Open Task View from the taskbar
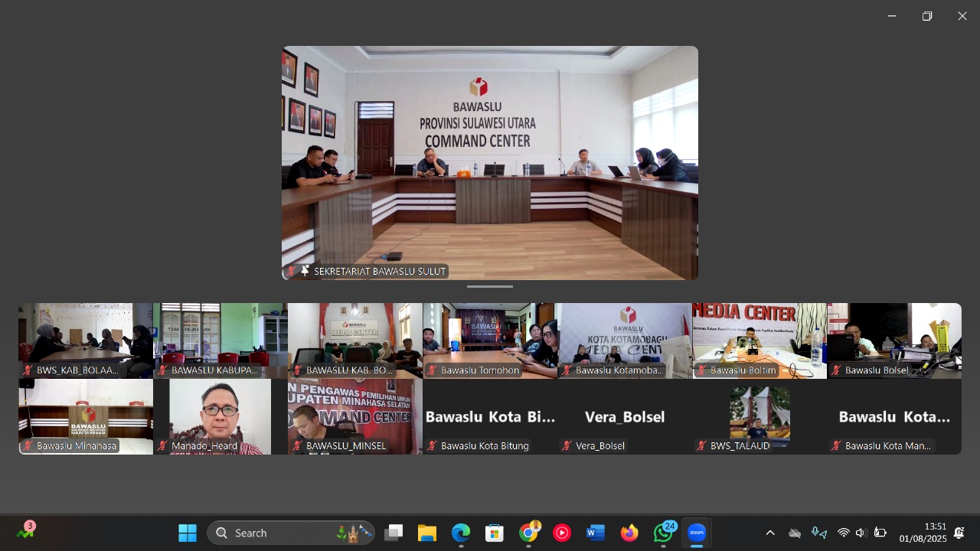 tap(394, 533)
